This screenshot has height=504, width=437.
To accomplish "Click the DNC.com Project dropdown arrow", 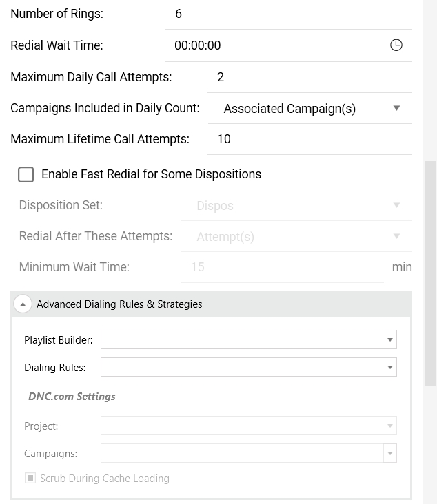I will pos(390,426).
